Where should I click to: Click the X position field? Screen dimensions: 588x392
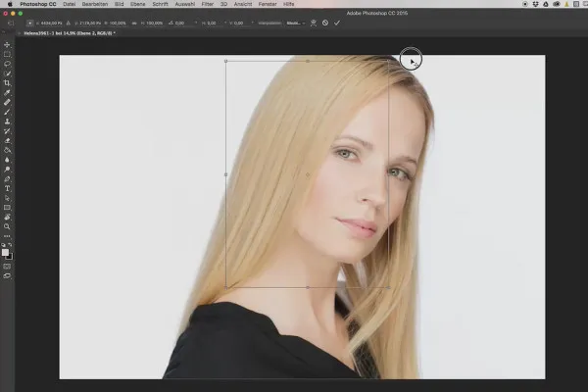pos(51,23)
